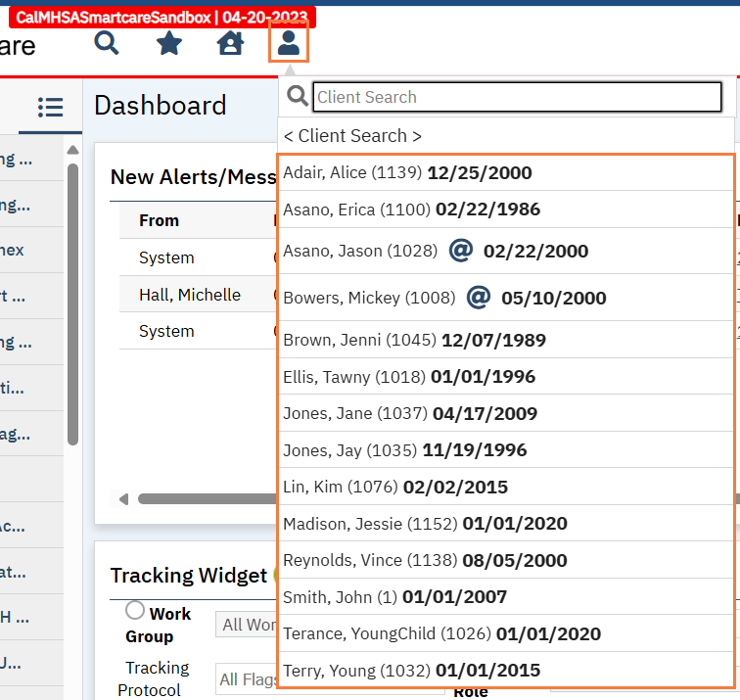The height and width of the screenshot is (700, 740).
Task: Click the @ icon beside Bowers, Mickey
Action: [478, 298]
